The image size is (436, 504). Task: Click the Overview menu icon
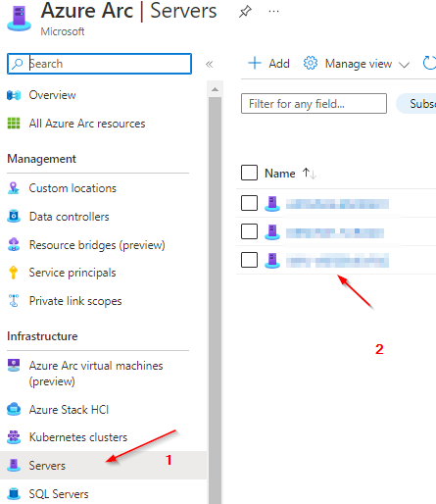(14, 95)
